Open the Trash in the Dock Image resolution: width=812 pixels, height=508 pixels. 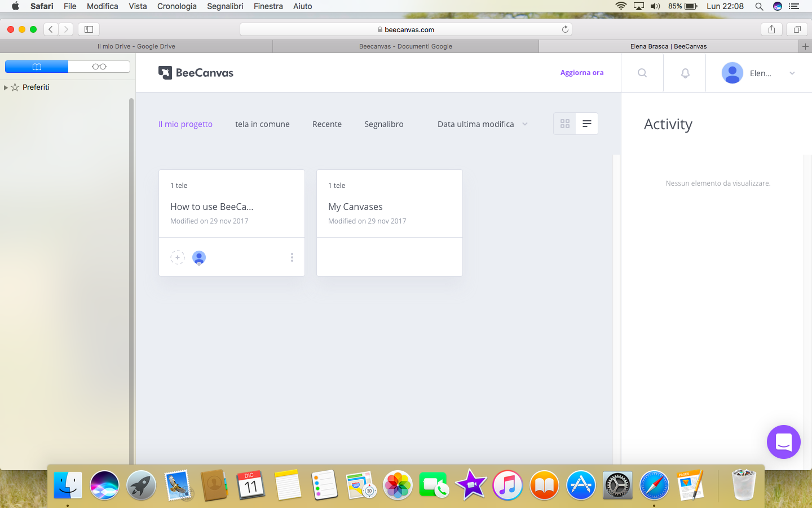coord(744,485)
